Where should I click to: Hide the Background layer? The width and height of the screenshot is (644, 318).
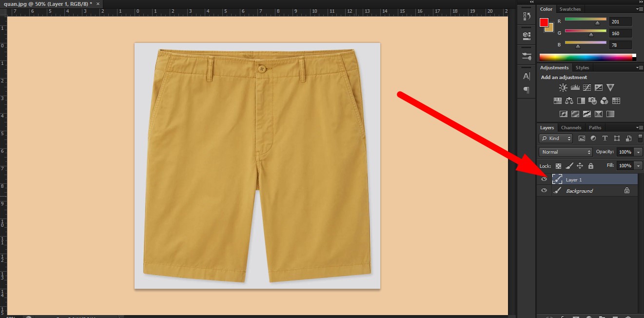[x=544, y=190]
